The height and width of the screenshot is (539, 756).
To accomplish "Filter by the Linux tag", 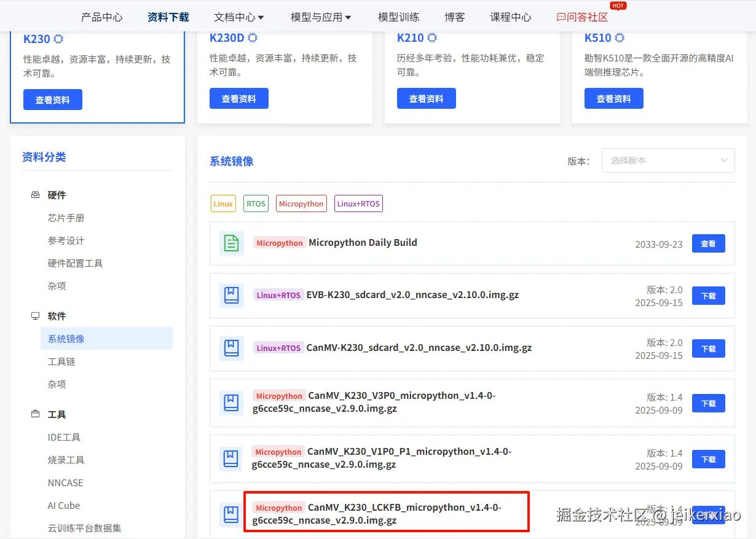I will coord(223,203).
